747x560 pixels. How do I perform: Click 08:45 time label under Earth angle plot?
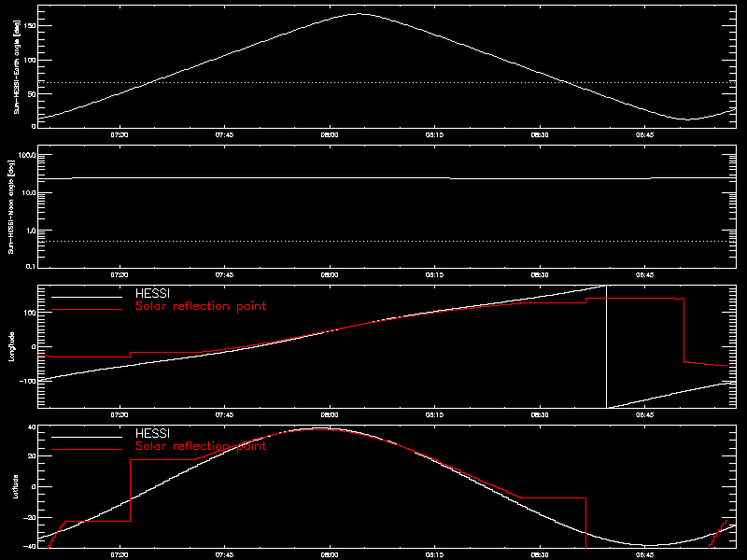point(644,135)
